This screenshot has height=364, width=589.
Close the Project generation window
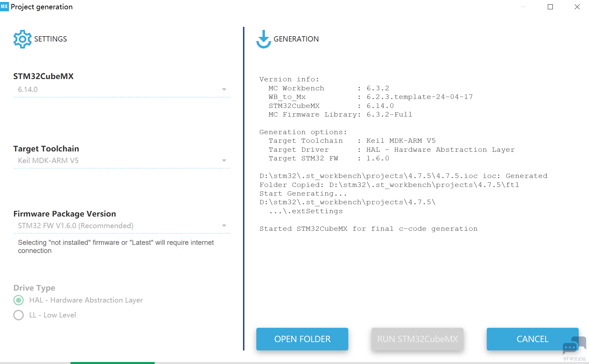pos(577,7)
